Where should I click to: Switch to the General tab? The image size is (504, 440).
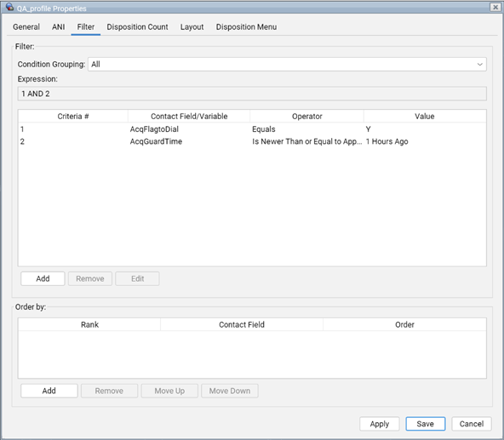tap(26, 27)
